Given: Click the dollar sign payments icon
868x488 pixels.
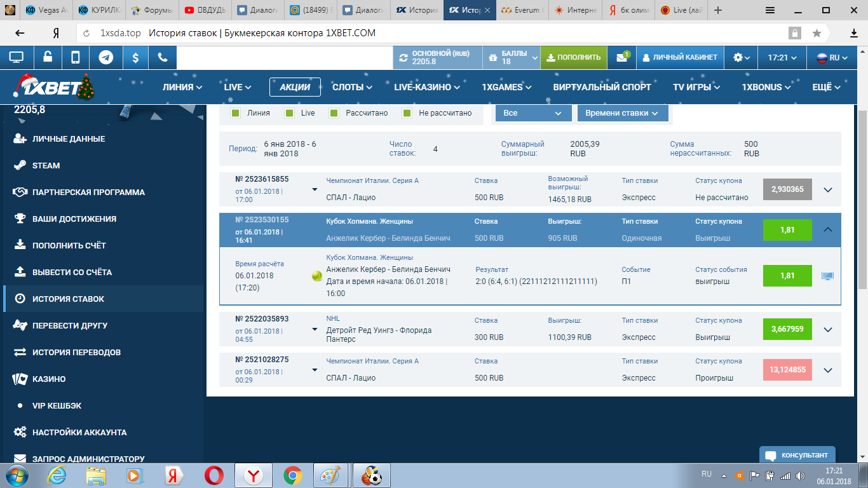Looking at the screenshot, I should click(x=135, y=58).
